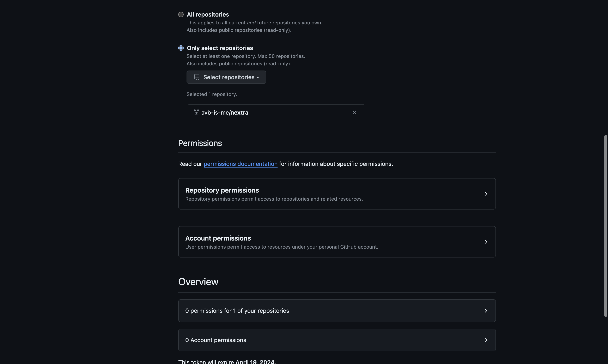Select the 'All repositories' radio button
This screenshot has width=608, height=364.
[181, 14]
